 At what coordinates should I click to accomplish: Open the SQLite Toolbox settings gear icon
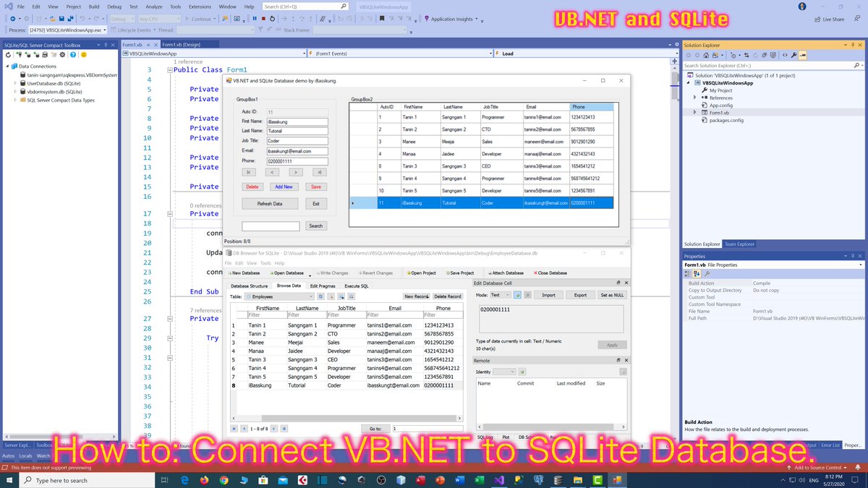(x=64, y=54)
